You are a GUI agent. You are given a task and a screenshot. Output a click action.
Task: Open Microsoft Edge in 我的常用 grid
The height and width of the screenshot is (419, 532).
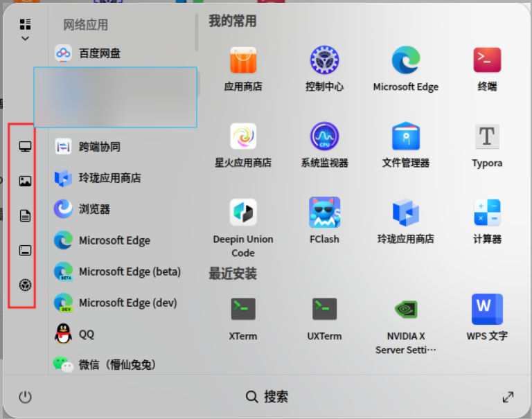coord(406,69)
